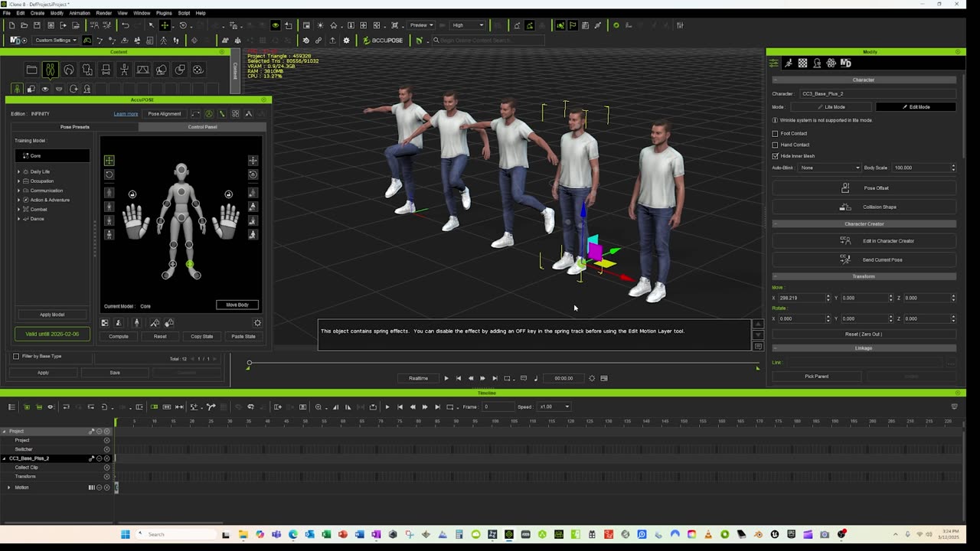Enable the Hand Contact checkbox
The image size is (980, 551).
pyautogui.click(x=775, y=145)
